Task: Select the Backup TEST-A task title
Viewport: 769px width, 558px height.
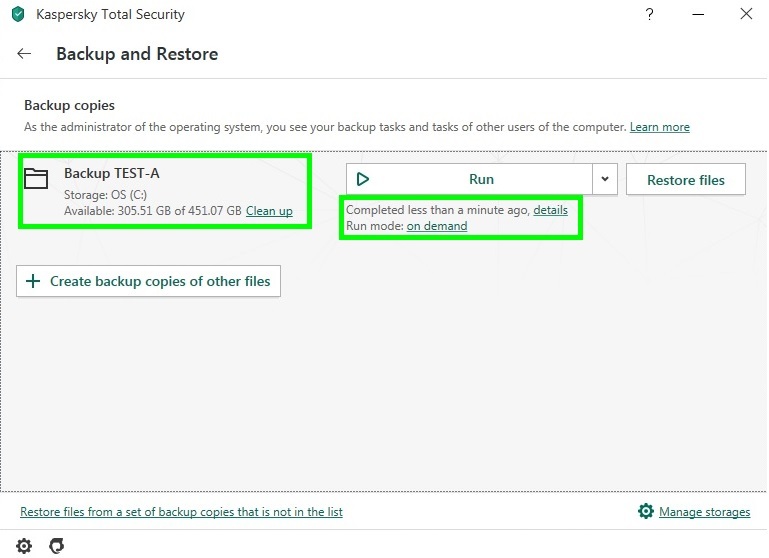Action: pyautogui.click(x=111, y=173)
